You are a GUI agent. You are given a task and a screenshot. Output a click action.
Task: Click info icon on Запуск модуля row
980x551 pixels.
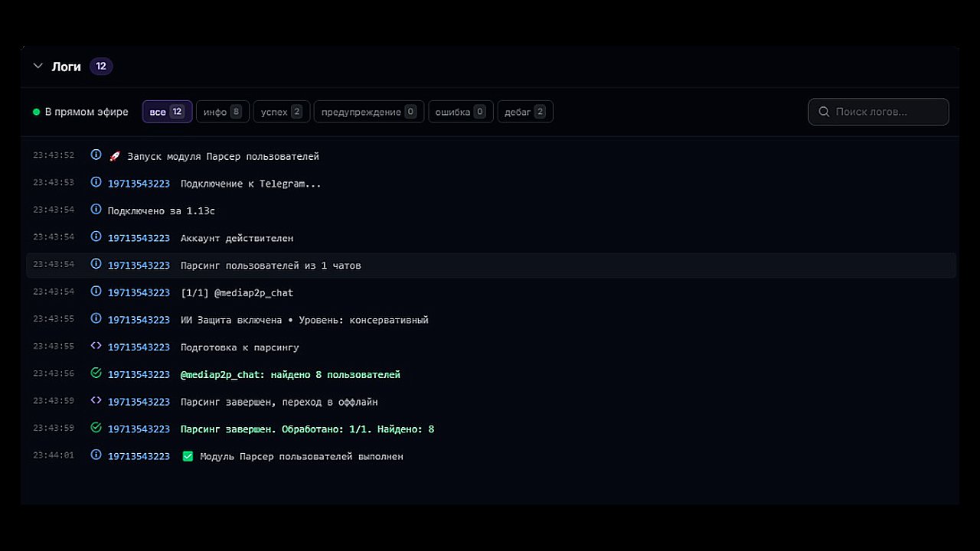click(x=96, y=155)
